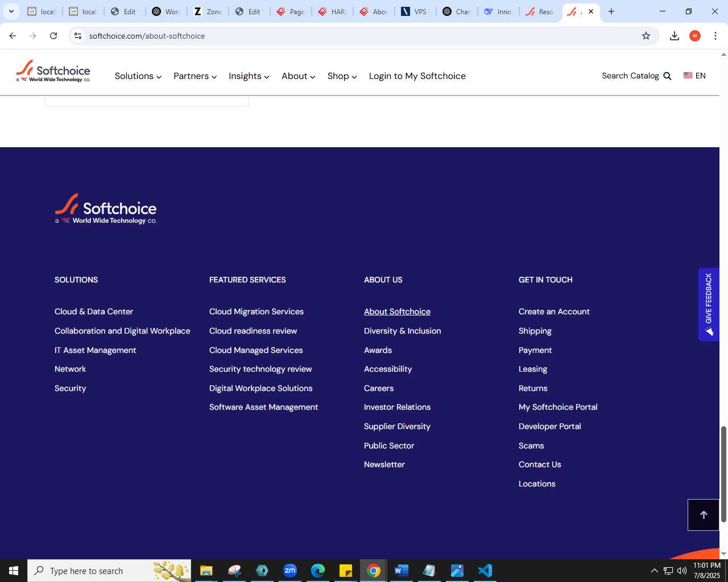Viewport: 728px width, 582px height.
Task: Bookmark this page with the star icon
Action: [646, 36]
